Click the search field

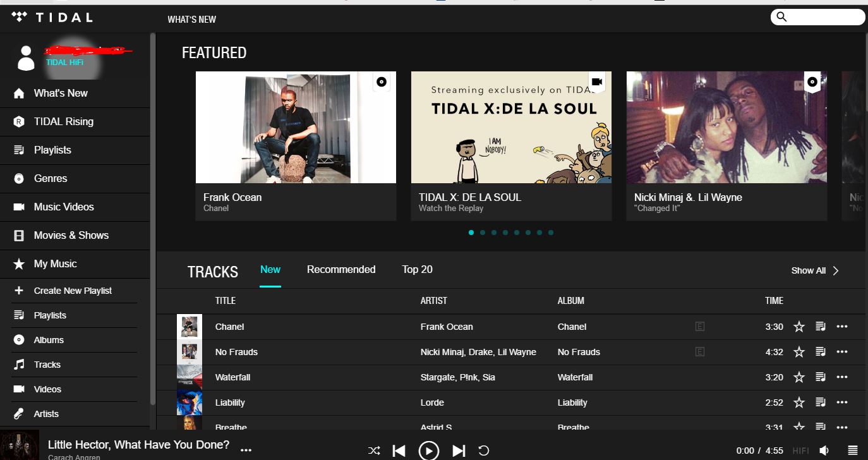click(x=817, y=17)
